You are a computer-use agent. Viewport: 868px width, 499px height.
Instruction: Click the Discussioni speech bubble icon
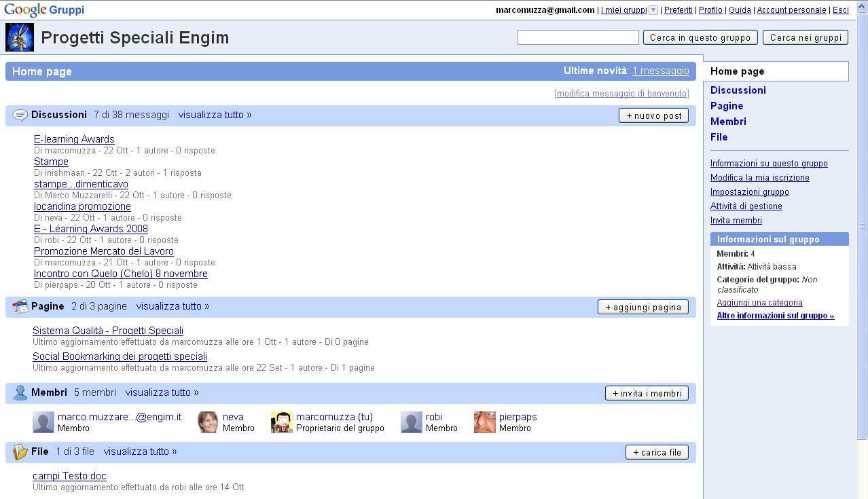click(20, 115)
